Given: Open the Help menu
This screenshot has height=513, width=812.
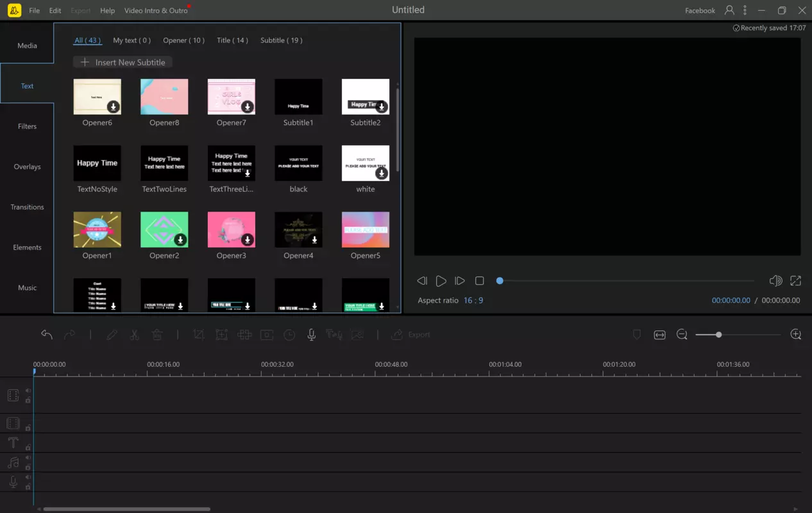Looking at the screenshot, I should point(108,10).
